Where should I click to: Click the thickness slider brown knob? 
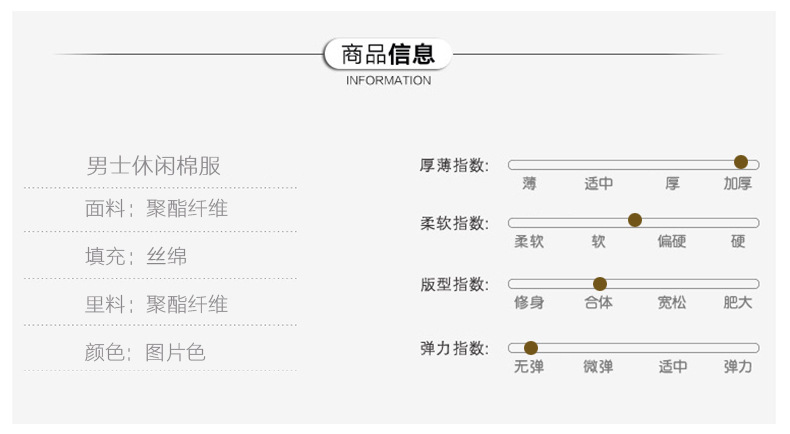pyautogui.click(x=741, y=162)
